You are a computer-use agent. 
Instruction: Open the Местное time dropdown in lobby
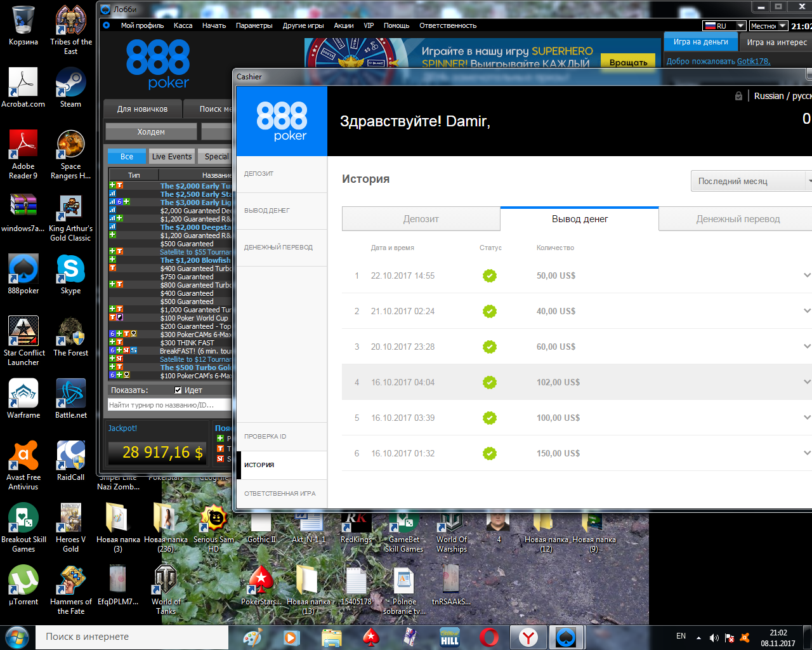pos(768,26)
